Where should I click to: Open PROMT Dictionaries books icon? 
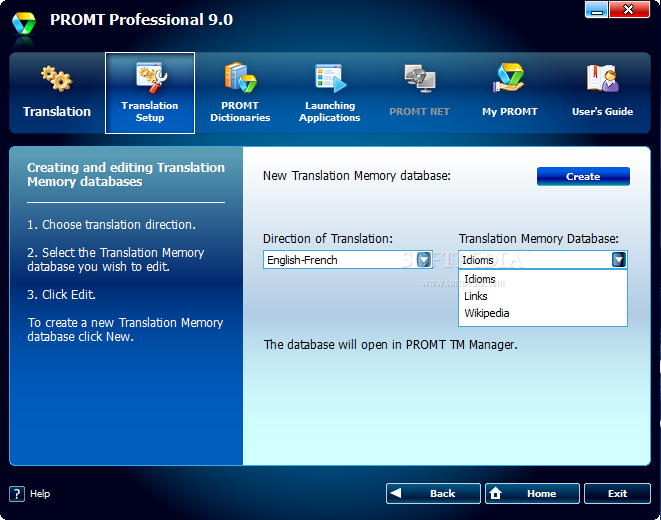(x=241, y=78)
